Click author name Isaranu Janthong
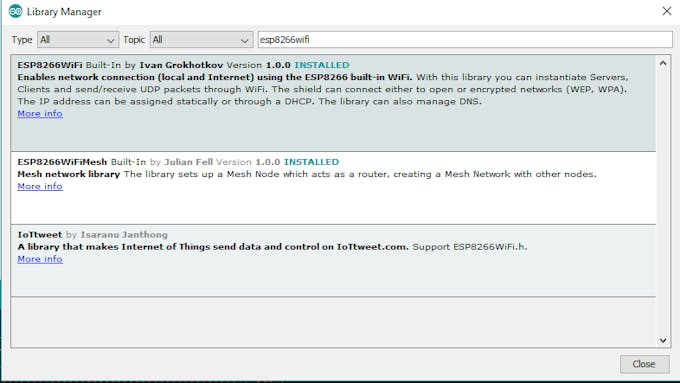This screenshot has width=680, height=383. pyautogui.click(x=124, y=235)
